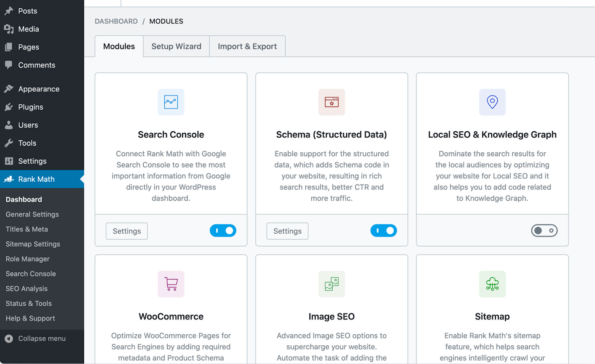Click the Local SEO & Knowledge Graph title
Viewport: 595px width, 364px height.
(492, 134)
